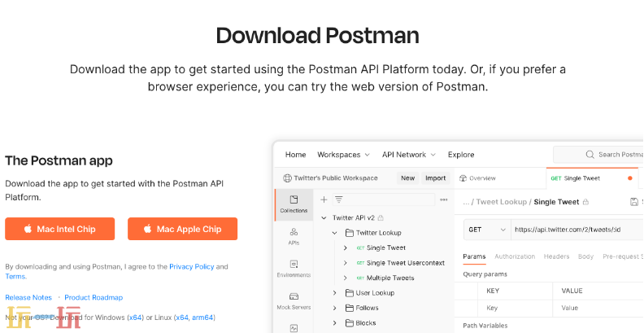Click the New button in workspace bar
The height and width of the screenshot is (333, 644).
(408, 178)
